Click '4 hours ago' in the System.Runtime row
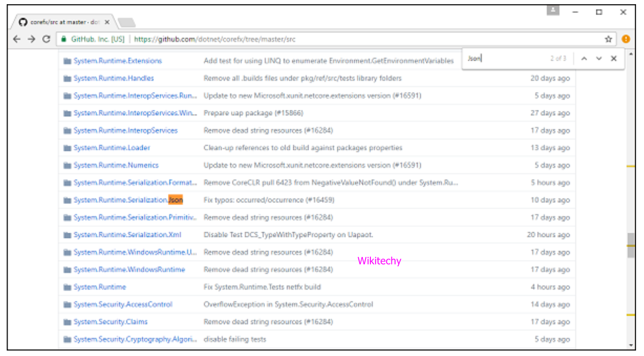644x356 pixels. (x=550, y=287)
